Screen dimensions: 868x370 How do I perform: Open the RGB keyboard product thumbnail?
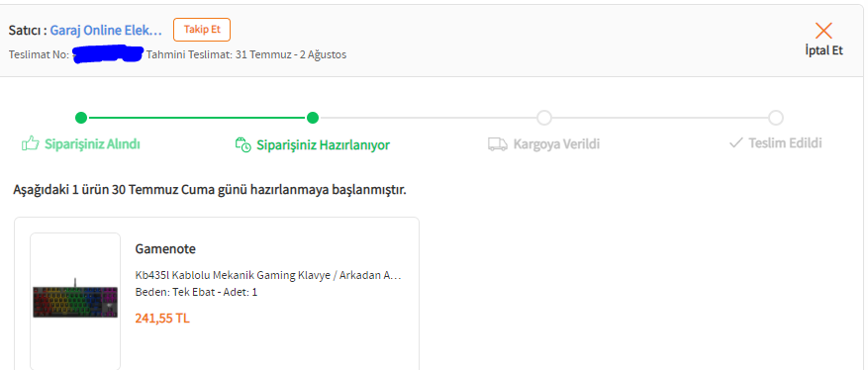pyautogui.click(x=75, y=302)
